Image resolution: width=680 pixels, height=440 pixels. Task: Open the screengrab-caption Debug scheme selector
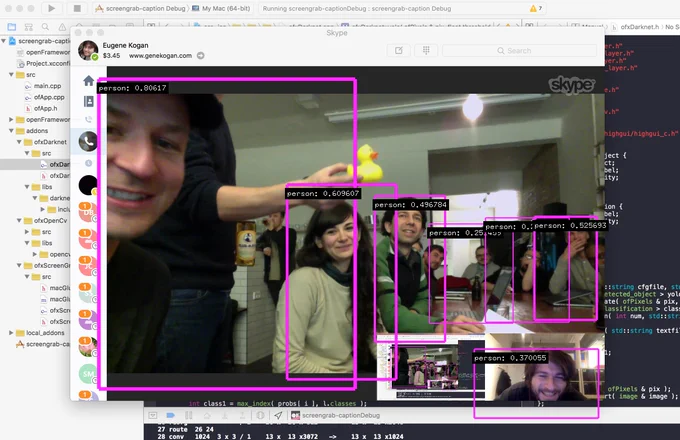pyautogui.click(x=141, y=8)
